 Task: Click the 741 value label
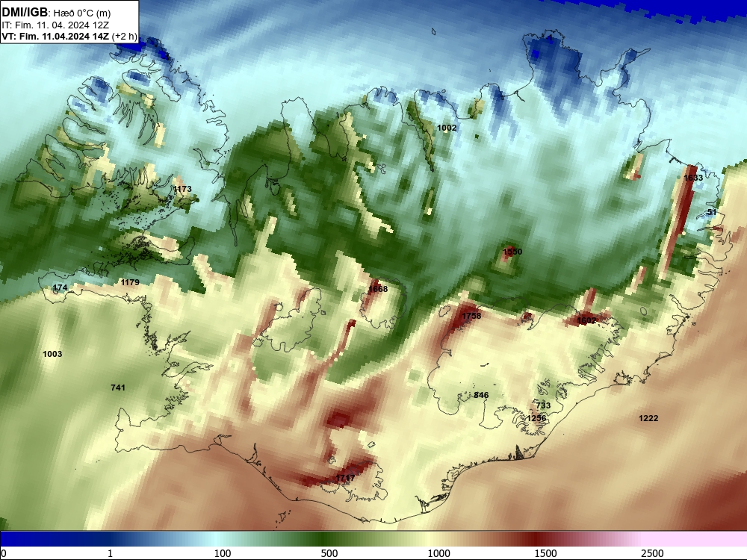(118, 388)
